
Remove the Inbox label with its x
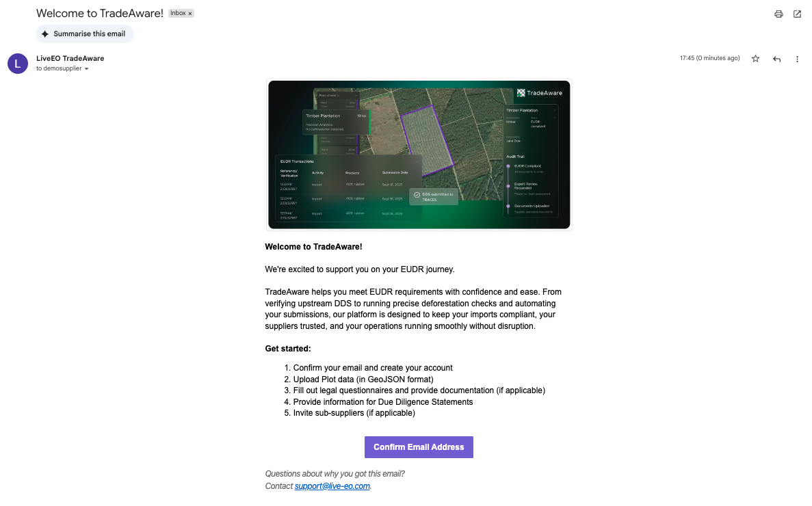[x=190, y=14]
